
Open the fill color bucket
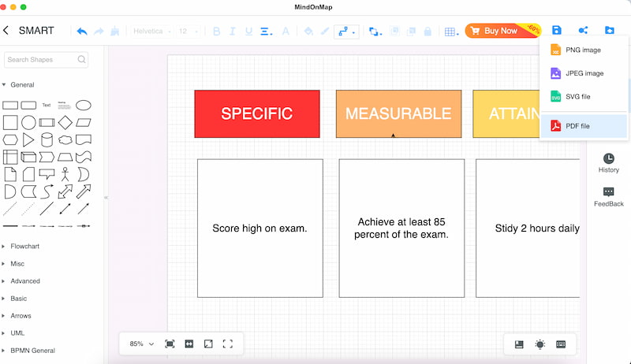(308, 31)
